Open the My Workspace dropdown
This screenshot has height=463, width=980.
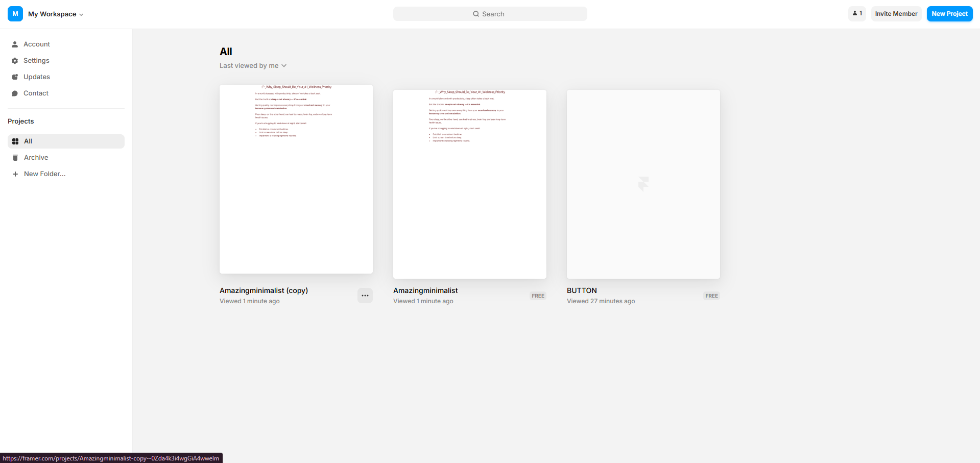56,14
